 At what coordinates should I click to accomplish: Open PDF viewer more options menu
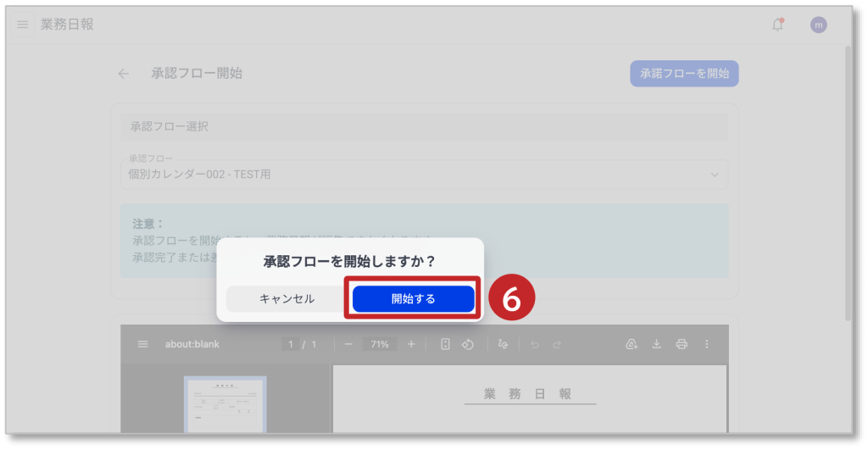707,344
